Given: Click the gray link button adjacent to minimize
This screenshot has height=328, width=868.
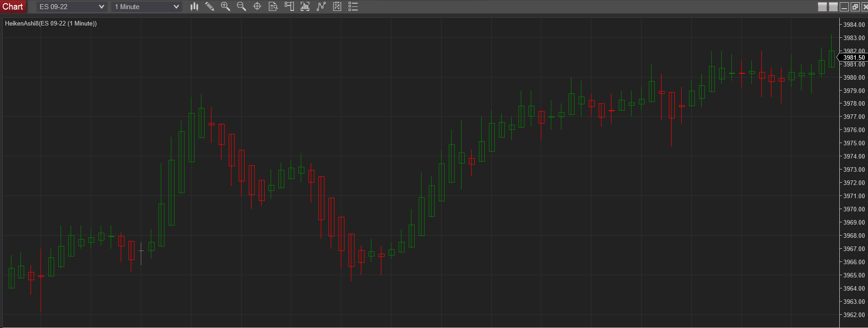Looking at the screenshot, I should pos(833,7).
